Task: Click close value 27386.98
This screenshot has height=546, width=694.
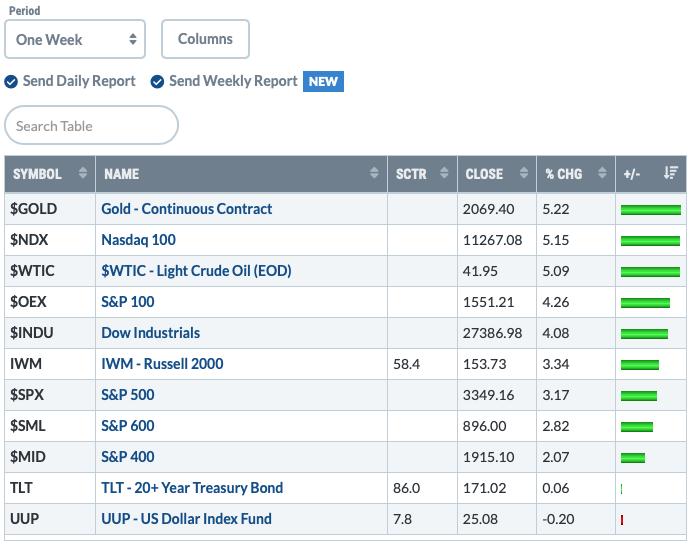Action: pyautogui.click(x=492, y=333)
